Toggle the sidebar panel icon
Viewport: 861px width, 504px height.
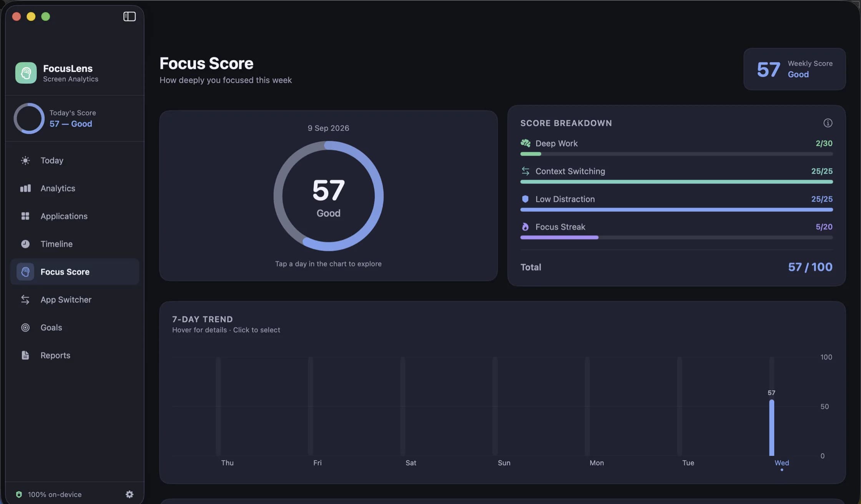130,17
